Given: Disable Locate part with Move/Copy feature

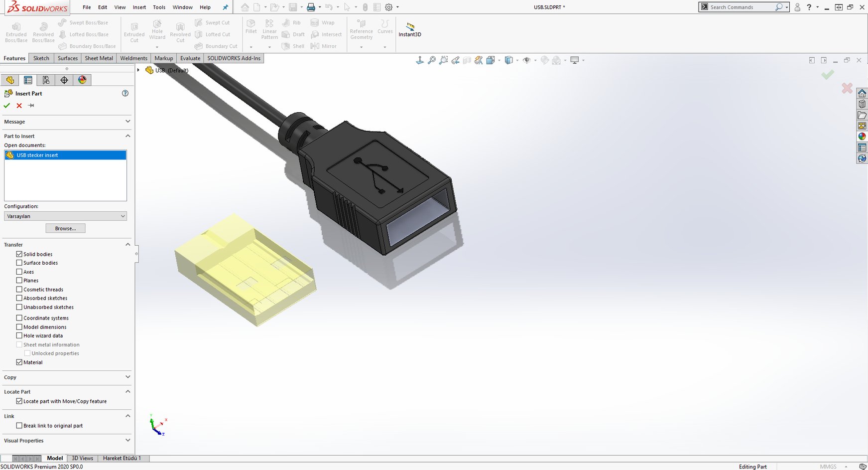Looking at the screenshot, I should pos(19,401).
